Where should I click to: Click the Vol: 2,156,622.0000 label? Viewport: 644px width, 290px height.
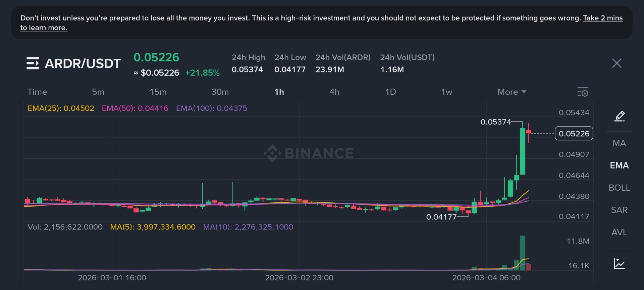pyautogui.click(x=65, y=227)
